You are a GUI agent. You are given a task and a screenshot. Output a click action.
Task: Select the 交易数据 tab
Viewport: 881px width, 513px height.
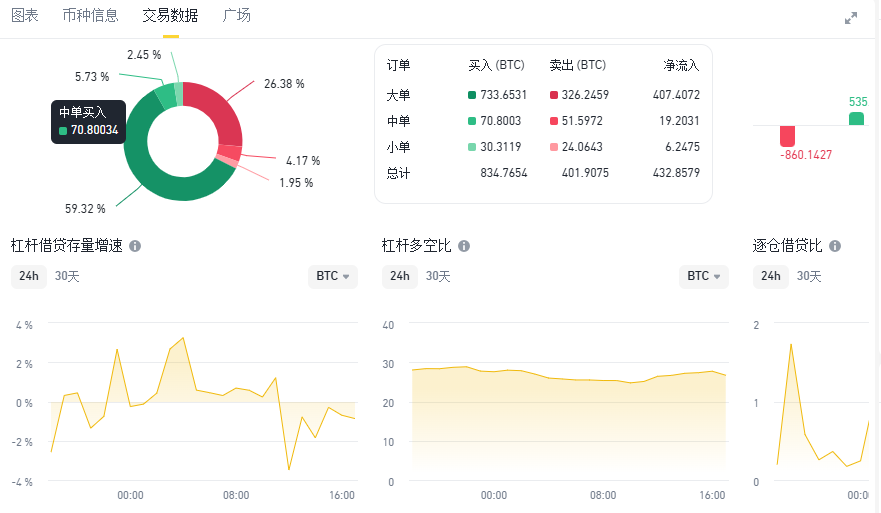(170, 16)
